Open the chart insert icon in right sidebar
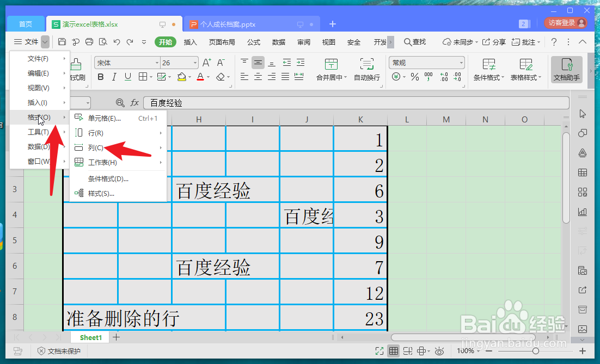Viewport: 600px width, 364px height. 583,211
